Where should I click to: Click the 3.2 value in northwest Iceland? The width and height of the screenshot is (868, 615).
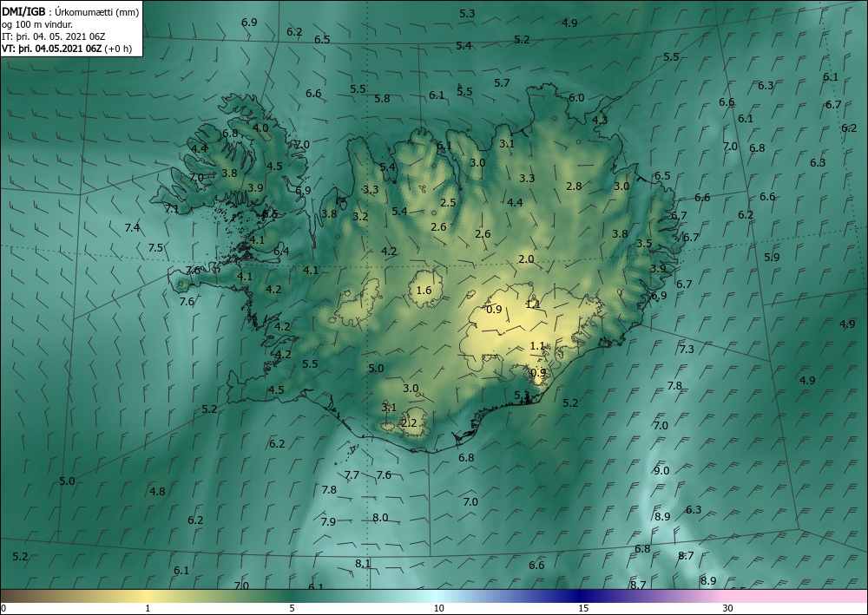pos(360,216)
